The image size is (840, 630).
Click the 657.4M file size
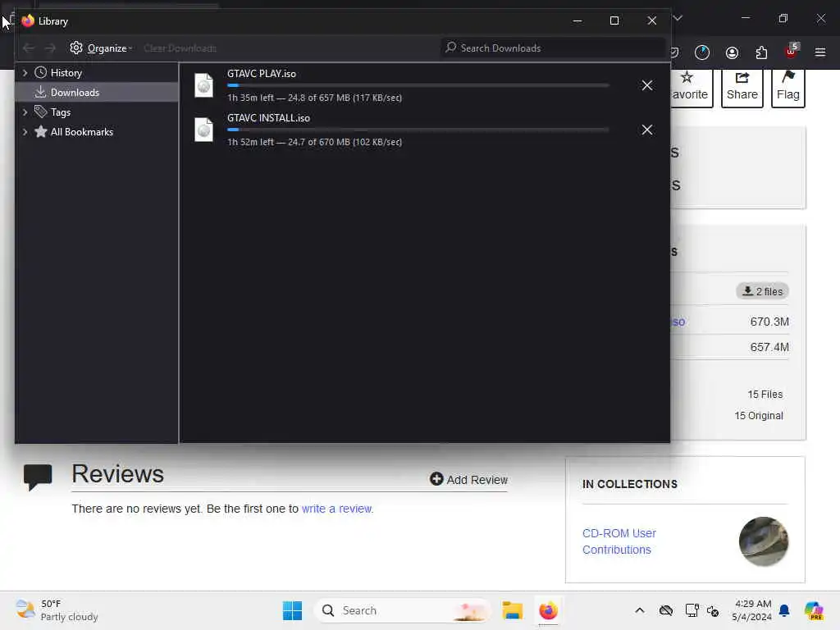(769, 347)
